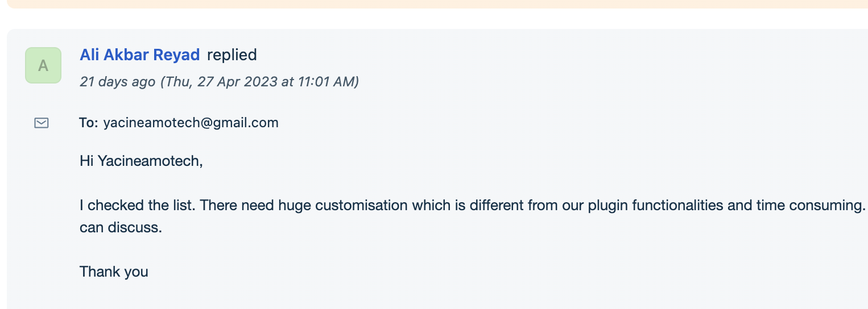The width and height of the screenshot is (868, 309).
Task: Click the white gap above reply card
Action: 434,19
